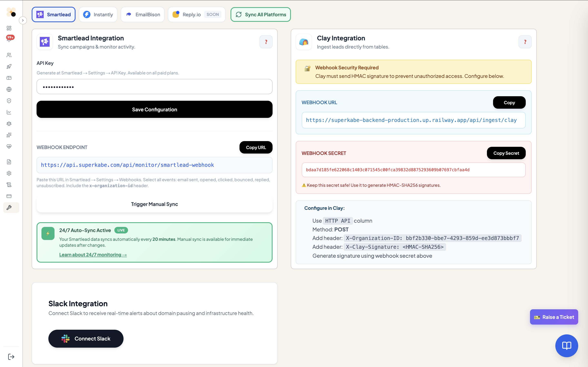Open the globe icon in sidebar
588x367 pixels.
coord(9,89)
